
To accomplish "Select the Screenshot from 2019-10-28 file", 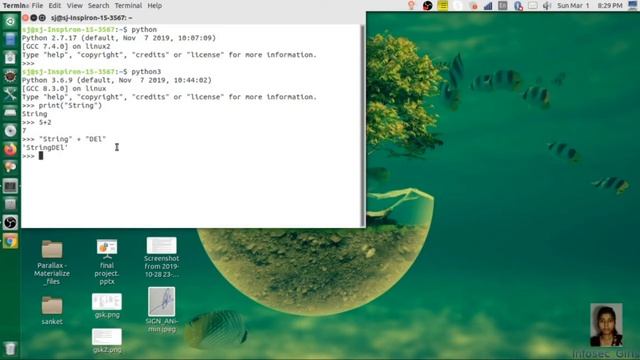I will 161,257.
